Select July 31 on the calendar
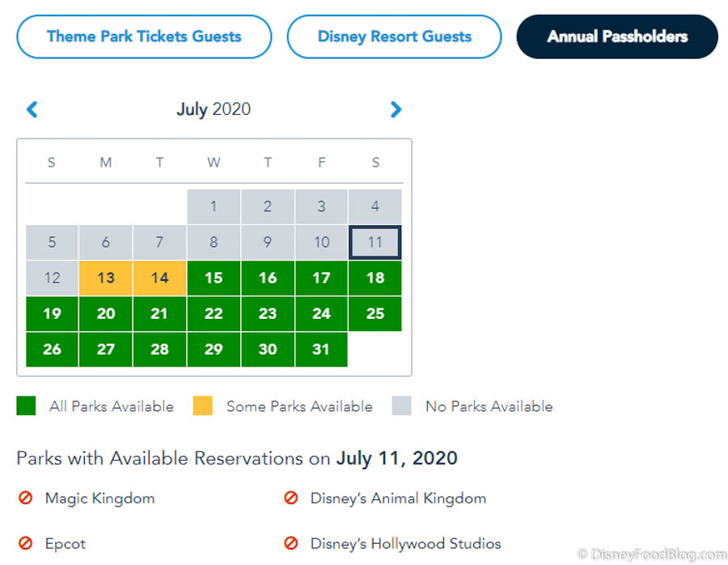The width and height of the screenshot is (728, 565). click(x=321, y=349)
